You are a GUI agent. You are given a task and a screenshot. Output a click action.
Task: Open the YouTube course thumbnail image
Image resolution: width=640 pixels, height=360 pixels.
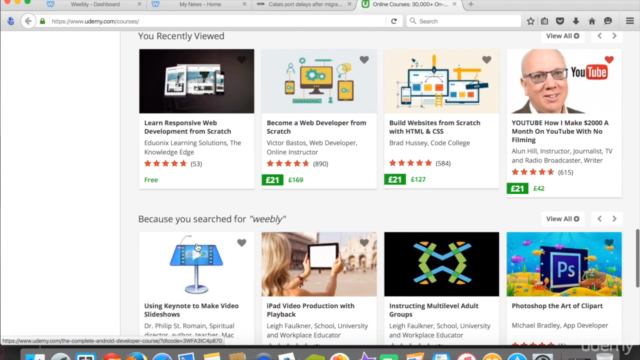[x=564, y=81]
